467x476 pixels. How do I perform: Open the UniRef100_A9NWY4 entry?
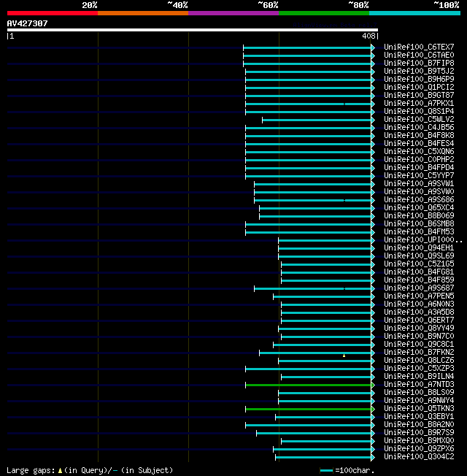pos(419,401)
